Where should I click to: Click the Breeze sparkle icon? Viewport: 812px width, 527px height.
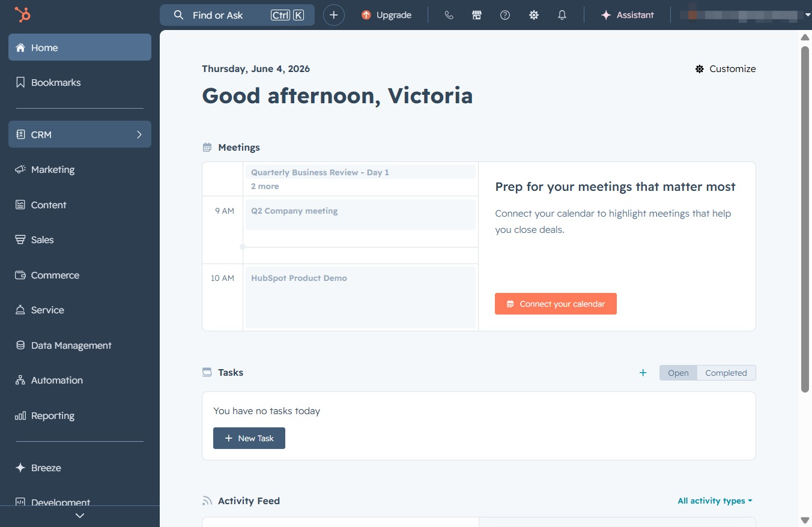coord(20,468)
